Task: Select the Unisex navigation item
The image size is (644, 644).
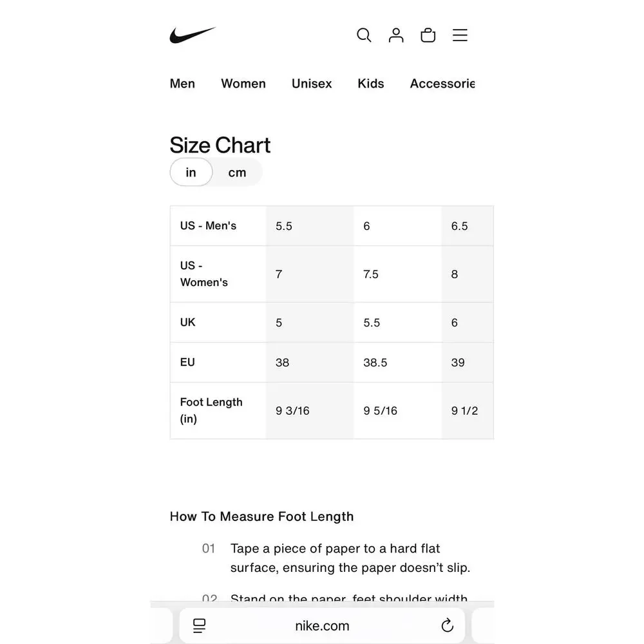Action: pyautogui.click(x=312, y=84)
